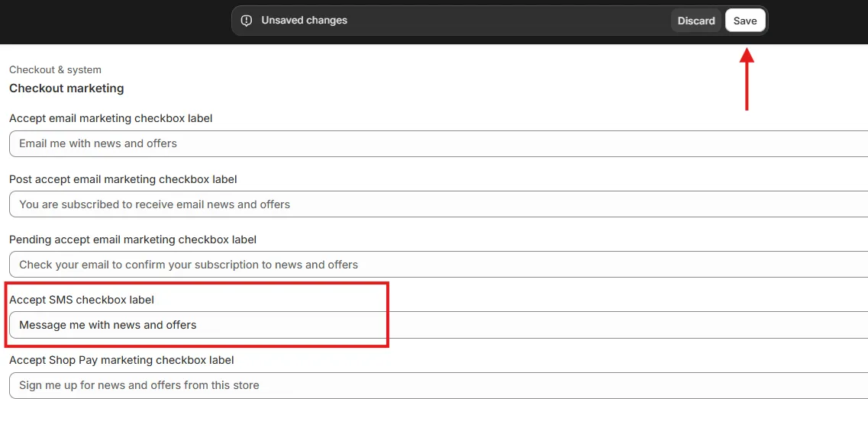This screenshot has height=421, width=868.
Task: Click the 'Accept Shop Pay marketing checkbox label' caption
Action: pos(122,360)
